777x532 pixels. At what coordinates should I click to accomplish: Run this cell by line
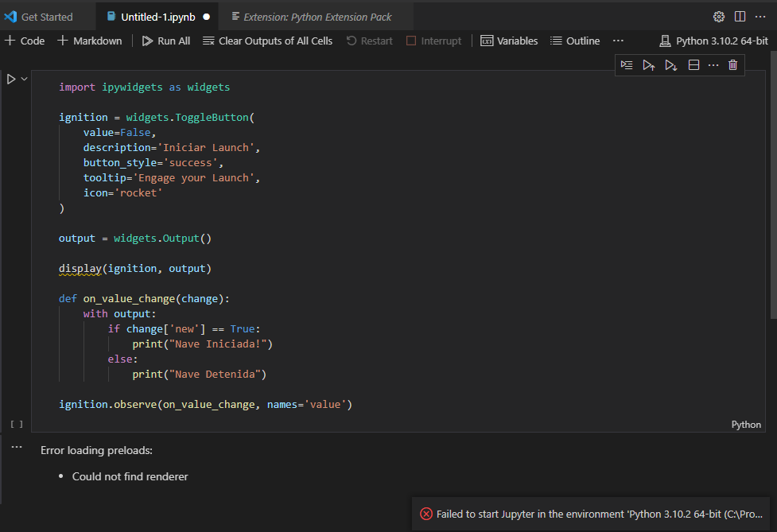[x=627, y=65]
